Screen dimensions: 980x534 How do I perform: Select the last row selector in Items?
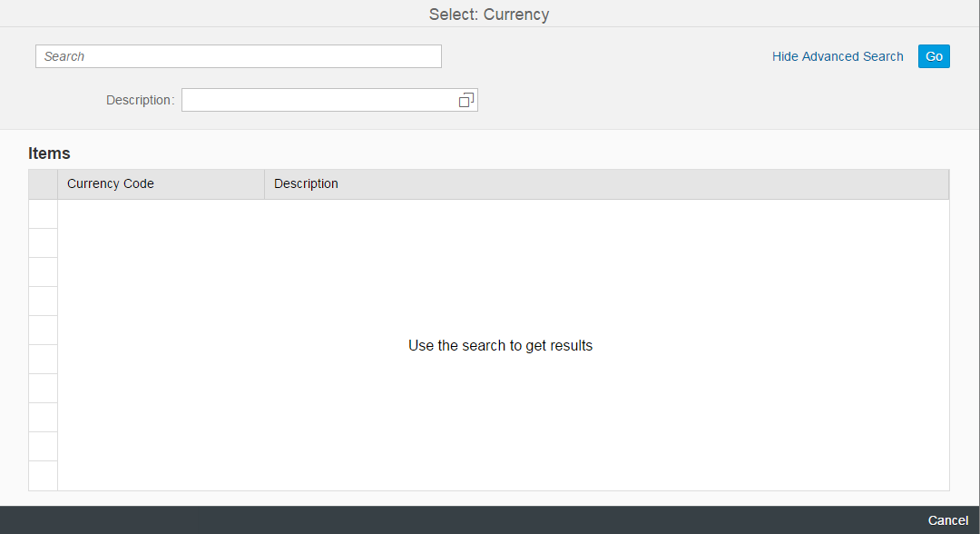(x=43, y=476)
